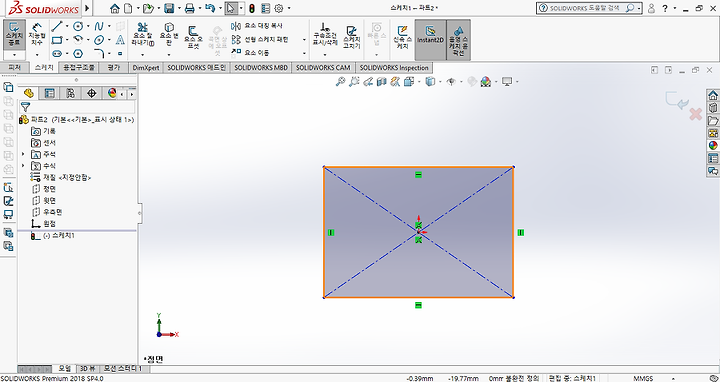Click the Exit Sketch (스케치 종료) button
The height and width of the screenshot is (382, 720).
coord(14,34)
